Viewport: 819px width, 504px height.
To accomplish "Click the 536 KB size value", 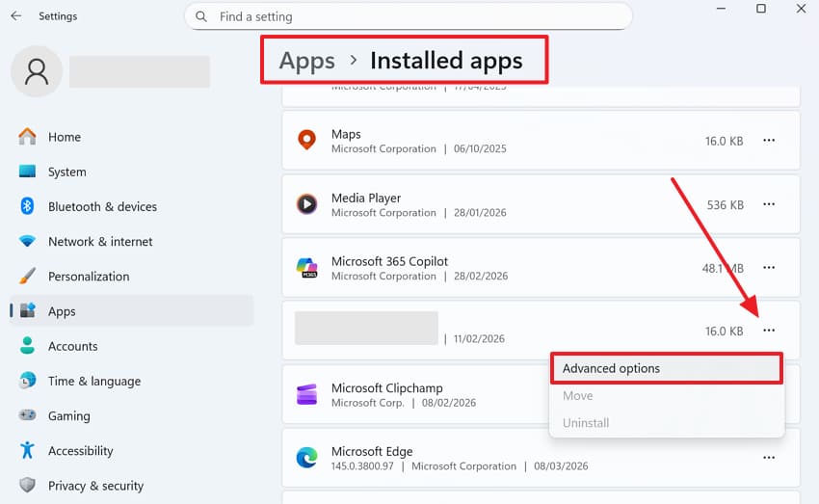I will click(x=725, y=204).
